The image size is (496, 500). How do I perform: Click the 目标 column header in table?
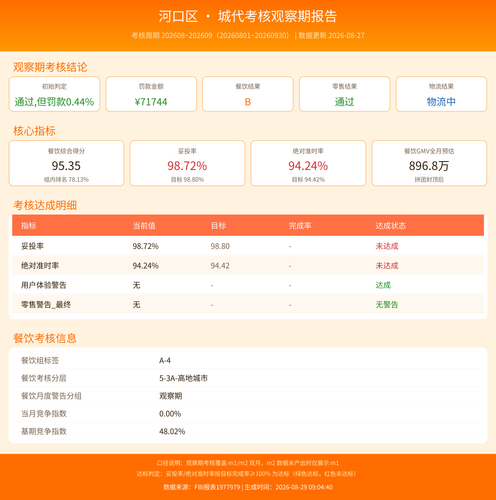pos(218,226)
